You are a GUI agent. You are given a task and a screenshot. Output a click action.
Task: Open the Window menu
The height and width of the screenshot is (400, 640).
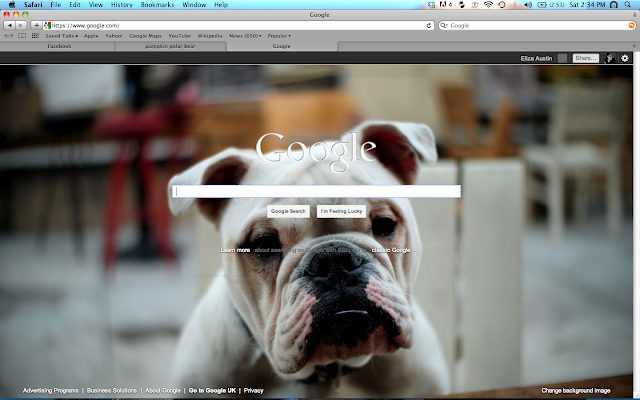click(194, 5)
